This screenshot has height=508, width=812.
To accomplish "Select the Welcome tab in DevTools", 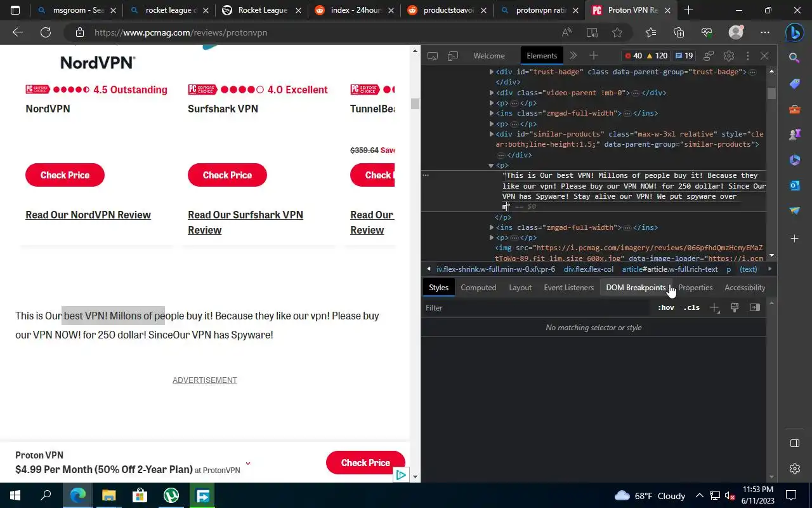I will (x=489, y=56).
